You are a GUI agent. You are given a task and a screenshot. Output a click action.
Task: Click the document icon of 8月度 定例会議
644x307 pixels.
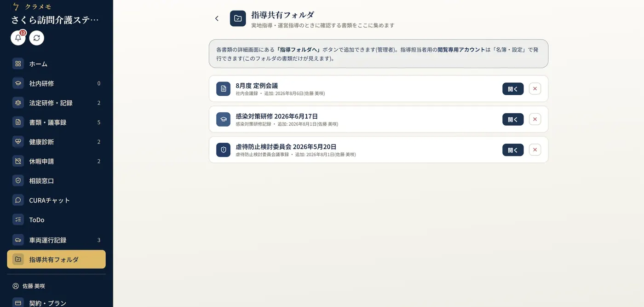coord(224,89)
